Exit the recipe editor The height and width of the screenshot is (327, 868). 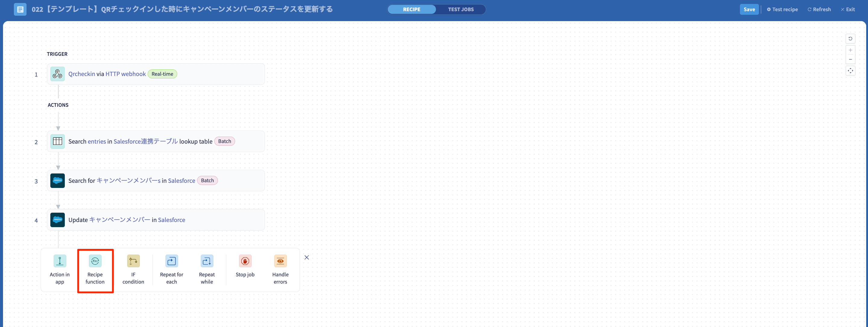click(x=848, y=9)
